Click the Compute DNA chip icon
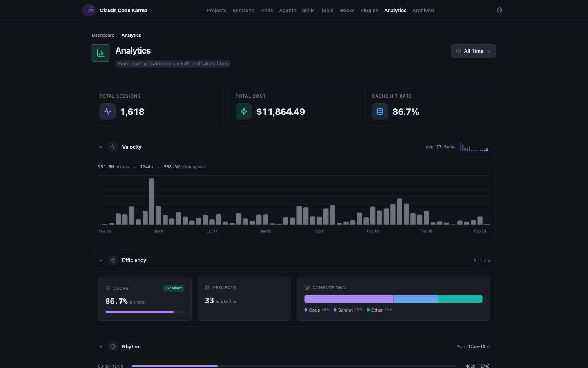The height and width of the screenshot is (368, 588). click(x=307, y=287)
